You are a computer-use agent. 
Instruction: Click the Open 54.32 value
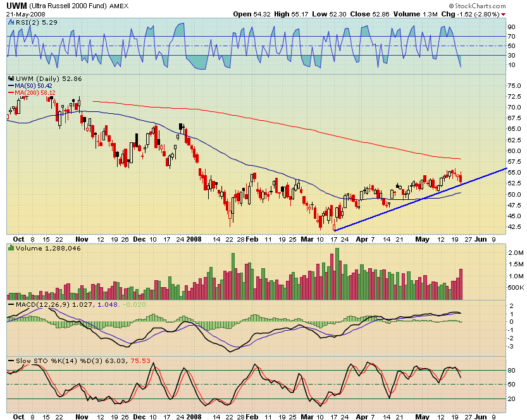click(x=251, y=14)
